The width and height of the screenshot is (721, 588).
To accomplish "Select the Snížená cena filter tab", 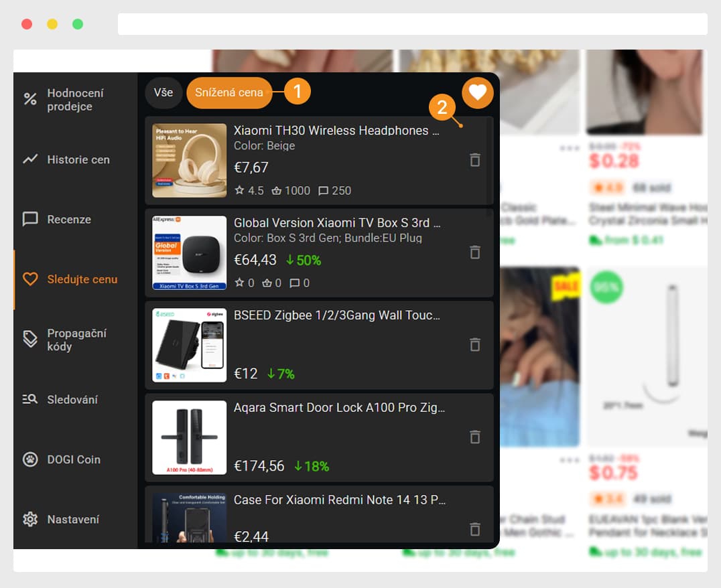I will point(229,92).
